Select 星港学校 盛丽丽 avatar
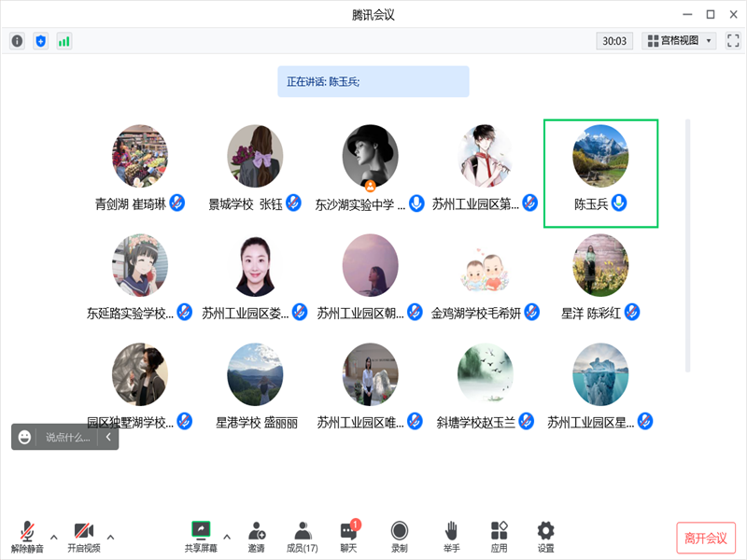This screenshot has width=747, height=560. coord(255,374)
